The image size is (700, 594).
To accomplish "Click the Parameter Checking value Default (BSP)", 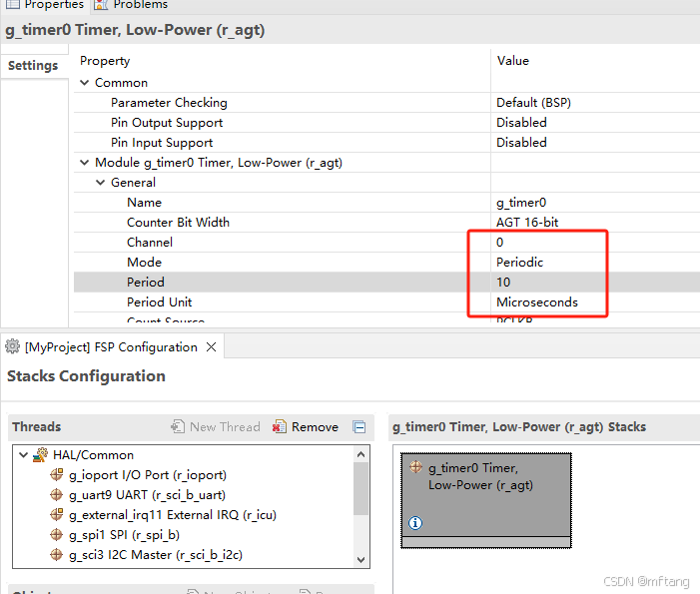I will (533, 103).
